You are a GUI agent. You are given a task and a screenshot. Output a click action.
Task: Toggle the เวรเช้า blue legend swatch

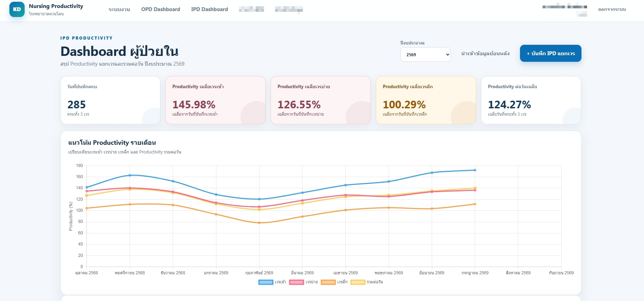pos(266,282)
